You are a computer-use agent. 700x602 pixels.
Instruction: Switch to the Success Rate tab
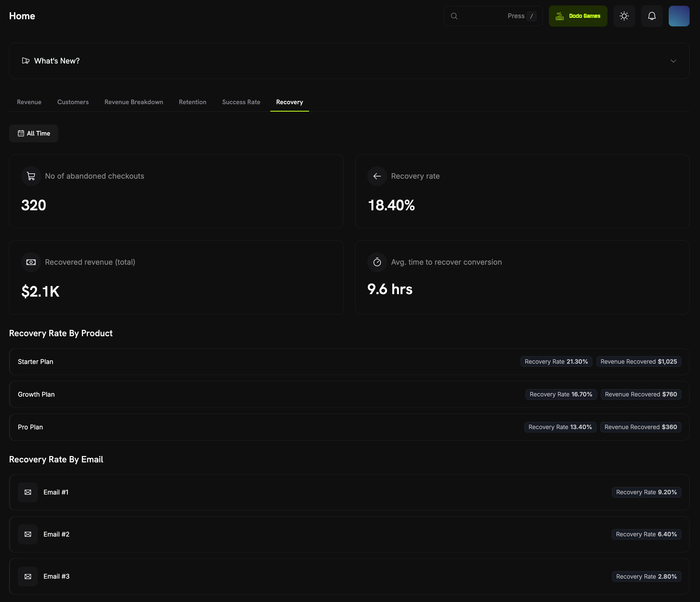click(x=241, y=102)
